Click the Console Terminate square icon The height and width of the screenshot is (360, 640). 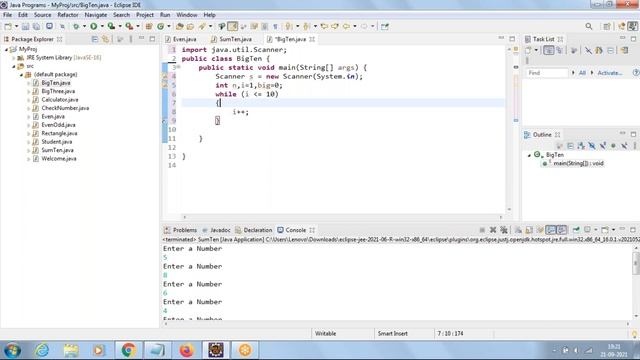pos(482,230)
